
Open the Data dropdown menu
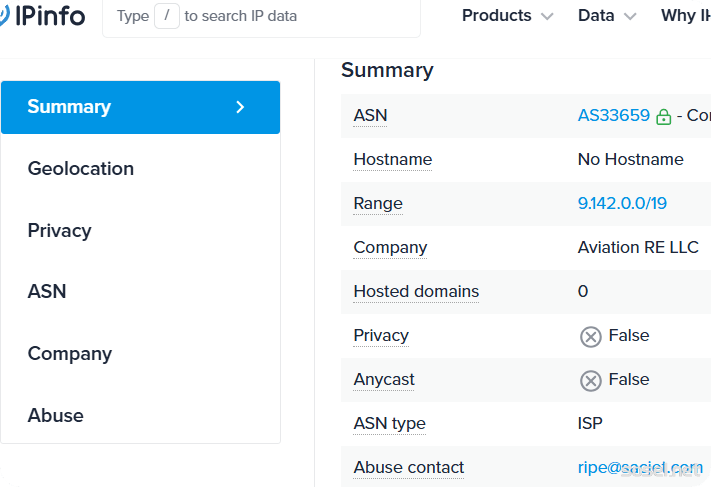point(607,16)
